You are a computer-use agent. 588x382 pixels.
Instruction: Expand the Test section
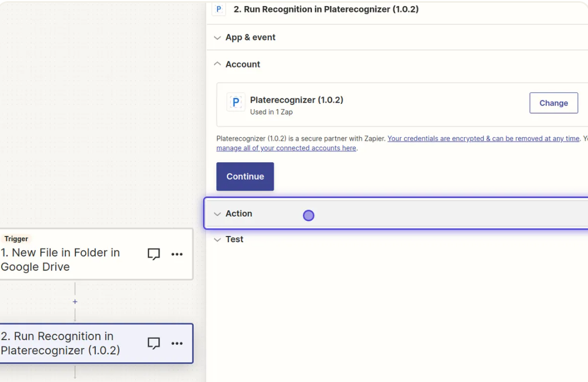click(234, 239)
